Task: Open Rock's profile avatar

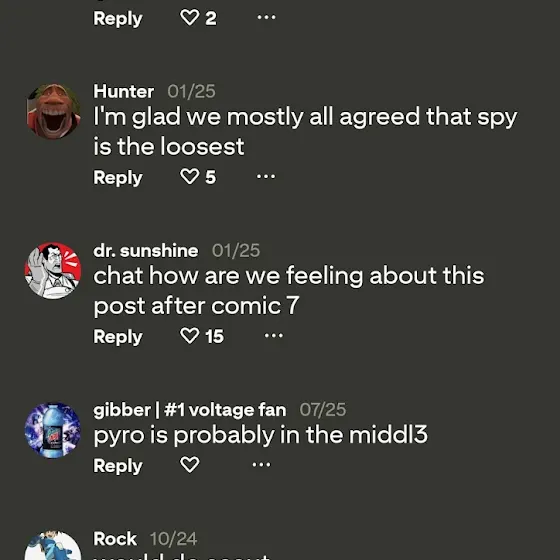Action: 53,546
